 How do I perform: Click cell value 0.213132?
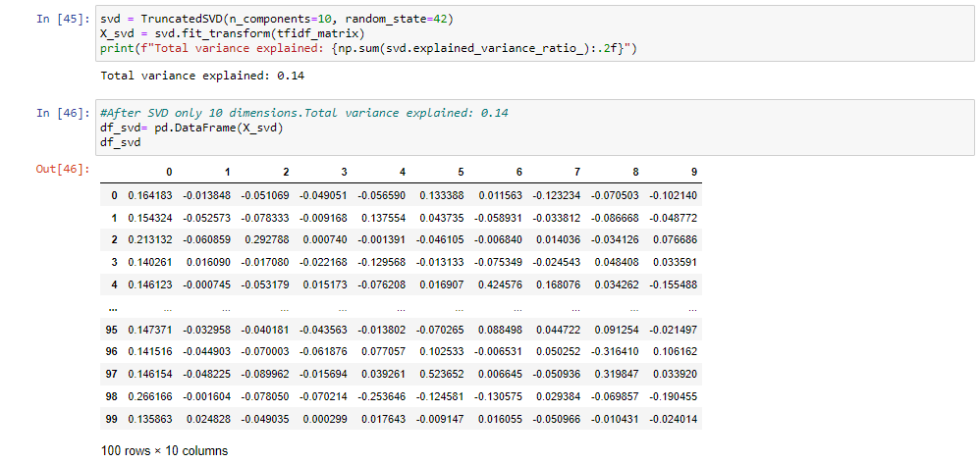click(x=150, y=241)
